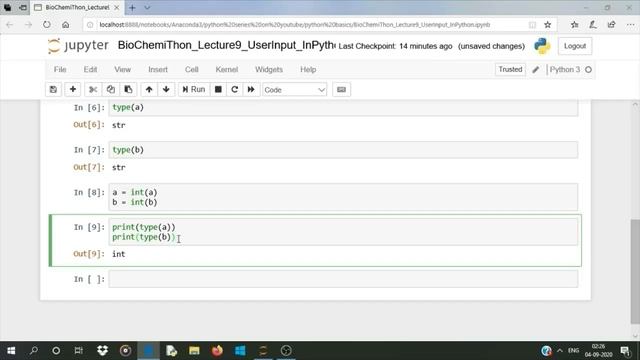Image resolution: width=640 pixels, height=360 pixels.
Task: Open Firefox from the taskbar
Action: (x=217, y=351)
